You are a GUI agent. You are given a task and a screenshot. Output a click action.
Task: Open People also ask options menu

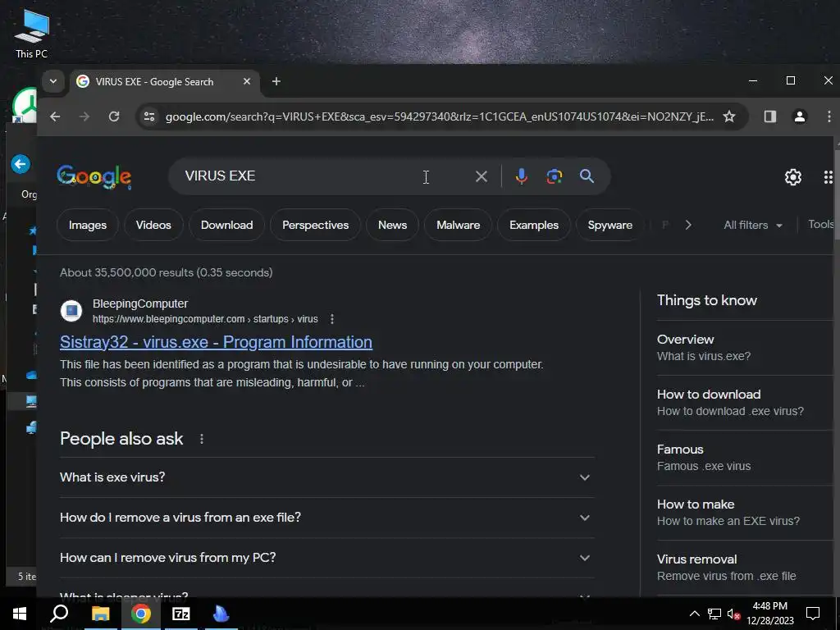pyautogui.click(x=202, y=440)
